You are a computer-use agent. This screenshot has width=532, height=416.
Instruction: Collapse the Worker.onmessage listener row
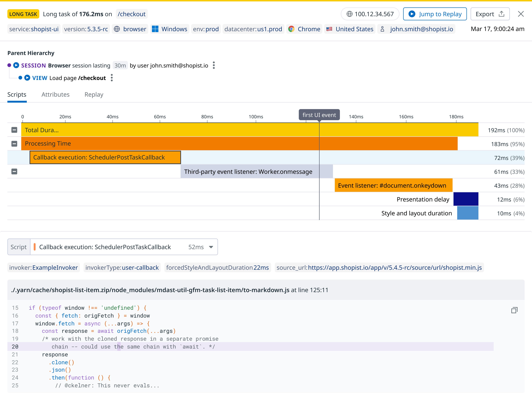tap(14, 172)
